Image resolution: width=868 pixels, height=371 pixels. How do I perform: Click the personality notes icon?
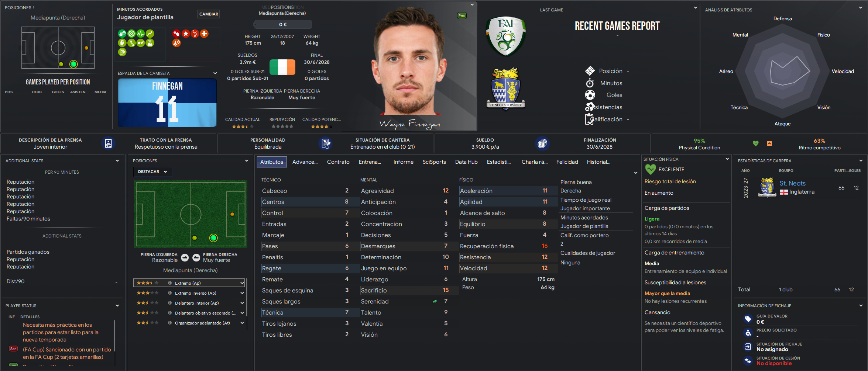(325, 143)
